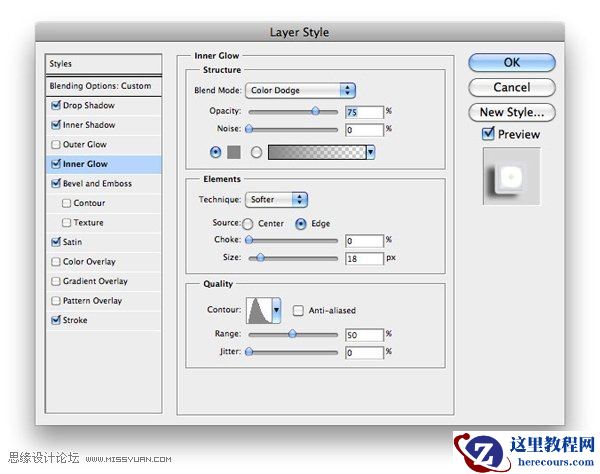Select the Inner Shadow style label
Viewport: 600px width, 474px height.
tap(89, 125)
